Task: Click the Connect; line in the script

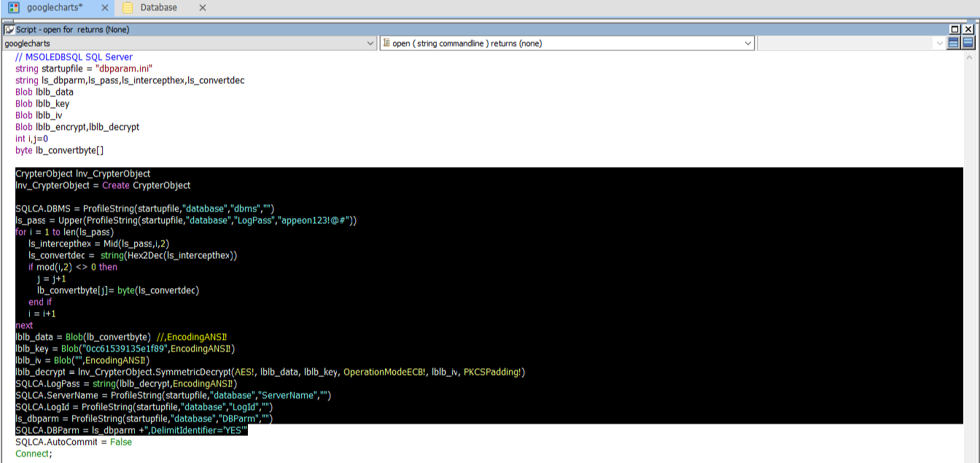Action: point(34,454)
